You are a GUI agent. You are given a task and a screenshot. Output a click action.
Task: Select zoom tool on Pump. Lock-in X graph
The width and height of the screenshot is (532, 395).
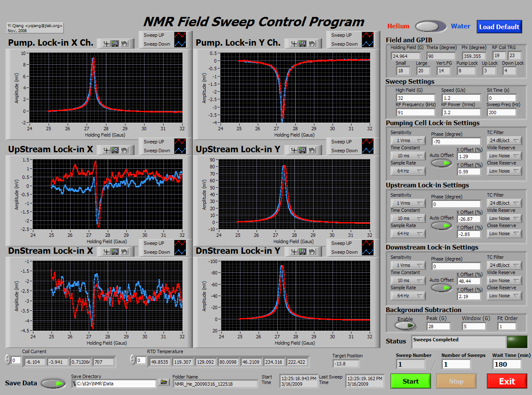pyautogui.click(x=115, y=44)
